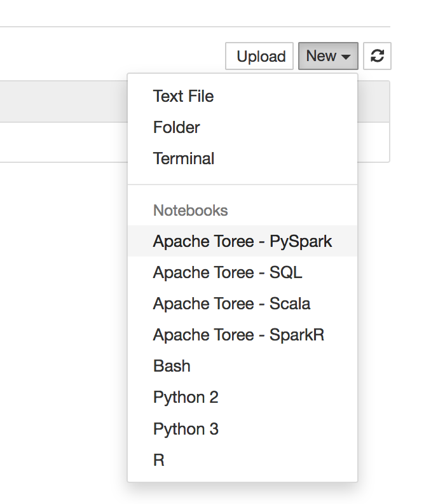Create a new Folder
445x504 pixels.
pyautogui.click(x=177, y=127)
